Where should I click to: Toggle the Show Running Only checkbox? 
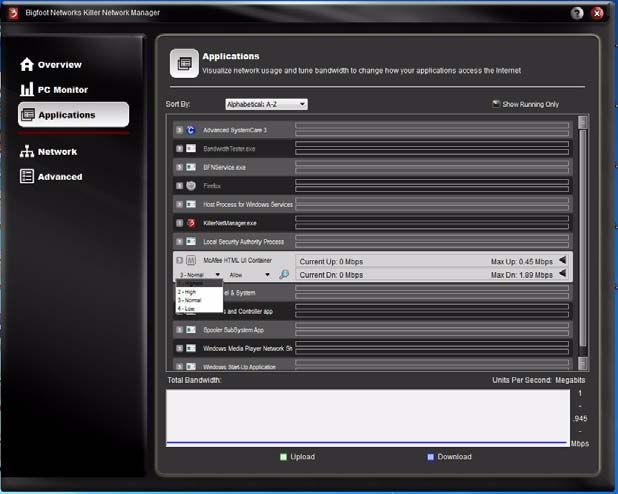[496, 104]
